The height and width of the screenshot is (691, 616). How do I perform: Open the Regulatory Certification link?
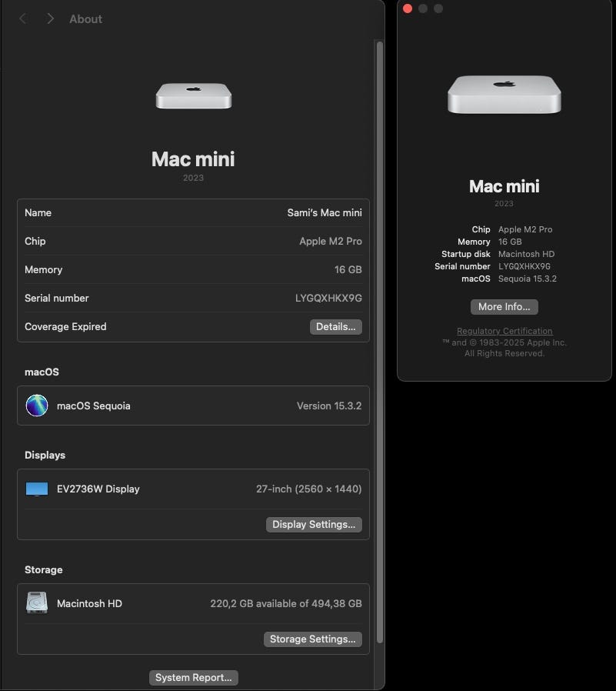504,331
